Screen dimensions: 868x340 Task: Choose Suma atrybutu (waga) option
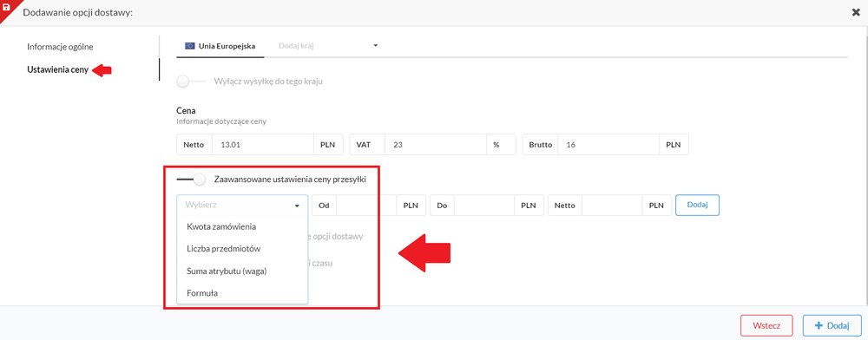(x=227, y=271)
